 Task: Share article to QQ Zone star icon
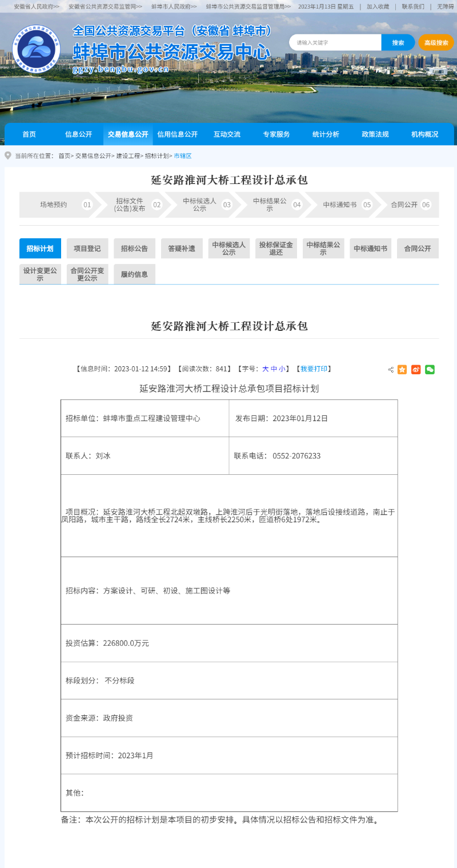402,370
